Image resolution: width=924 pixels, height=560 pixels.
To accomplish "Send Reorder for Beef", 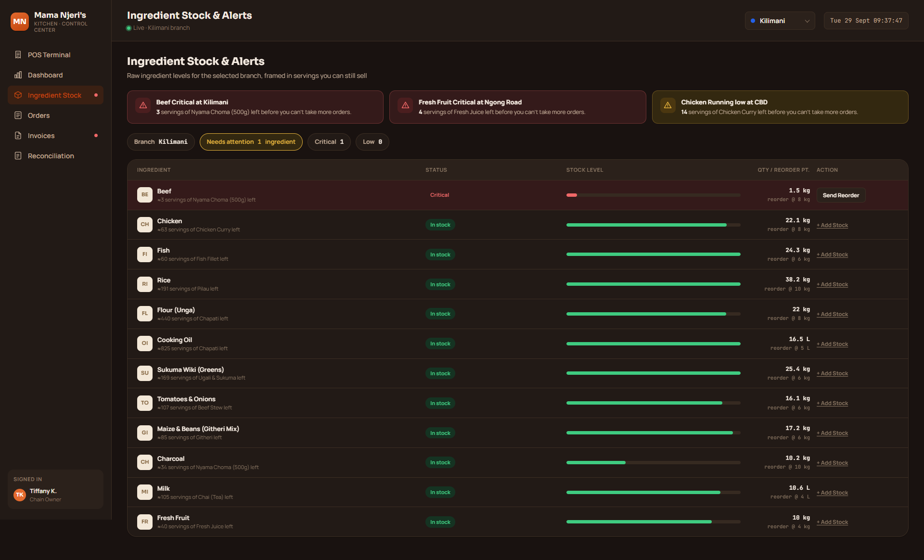I will [x=841, y=195].
